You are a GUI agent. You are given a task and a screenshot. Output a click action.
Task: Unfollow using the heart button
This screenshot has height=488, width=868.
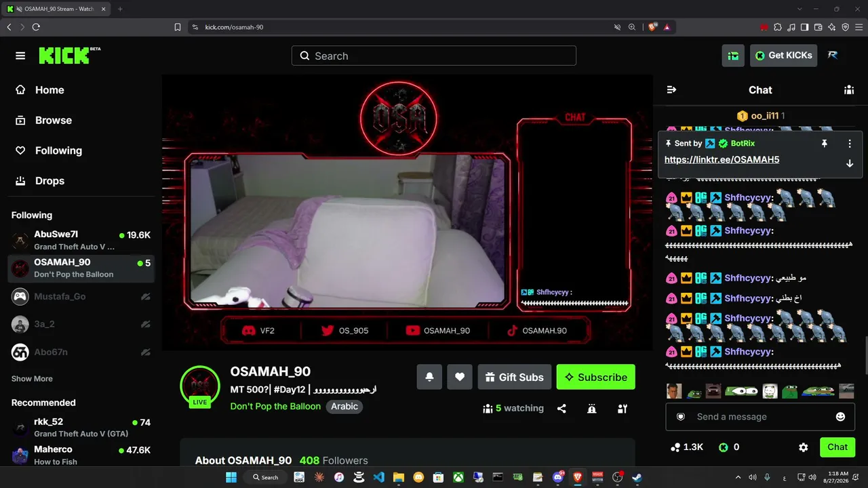click(460, 377)
